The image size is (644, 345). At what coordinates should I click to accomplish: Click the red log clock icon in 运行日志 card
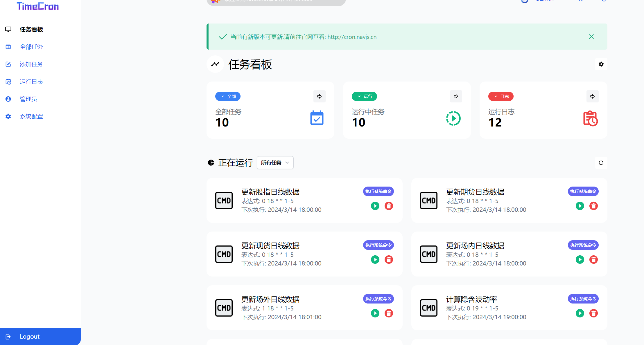click(x=590, y=118)
